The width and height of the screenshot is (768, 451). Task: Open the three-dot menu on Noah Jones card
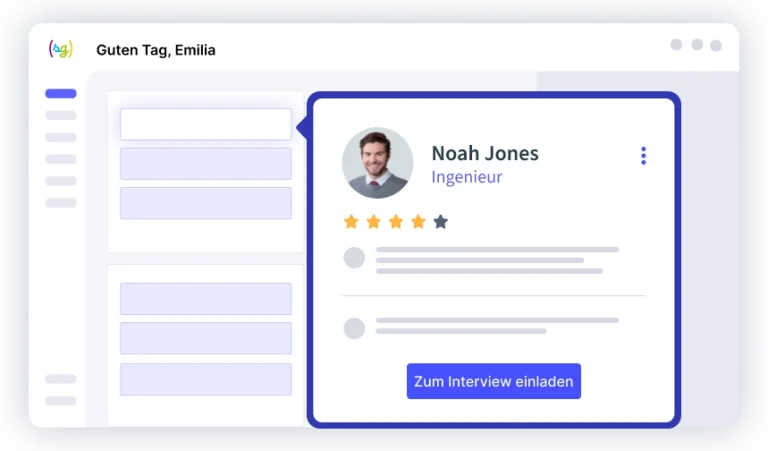[643, 156]
